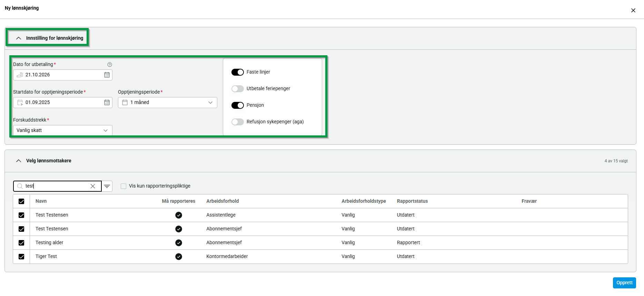The height and width of the screenshot is (296, 644).
Task: Close the Ny lønnskjøring dialog
Action: coord(633,10)
